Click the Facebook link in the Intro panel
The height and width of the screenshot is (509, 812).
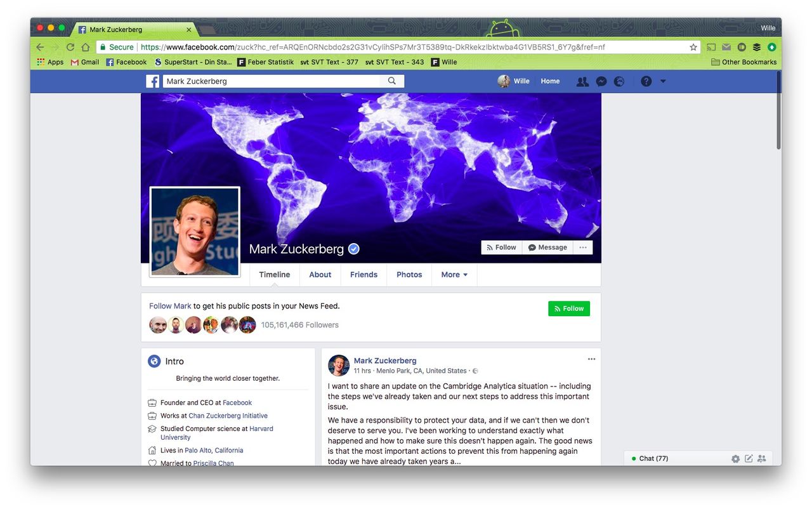(x=237, y=403)
